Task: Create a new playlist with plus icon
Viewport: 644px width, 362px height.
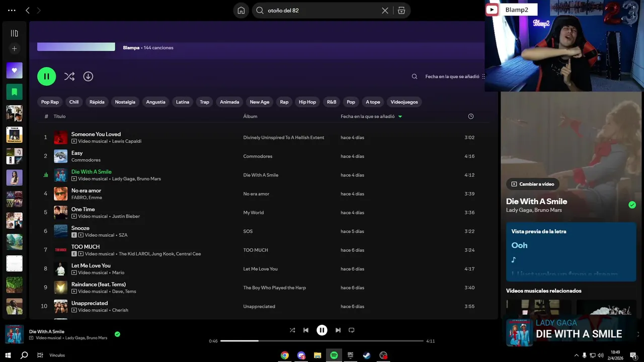Action: pyautogui.click(x=14, y=49)
